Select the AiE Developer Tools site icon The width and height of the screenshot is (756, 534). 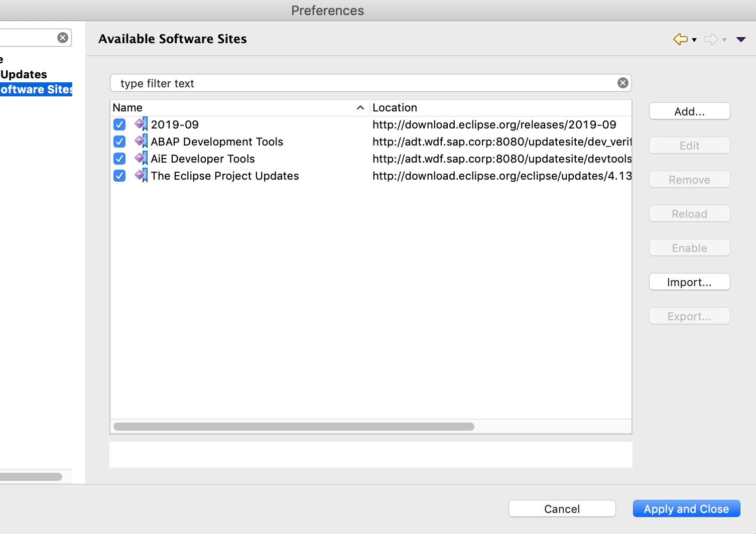141,158
